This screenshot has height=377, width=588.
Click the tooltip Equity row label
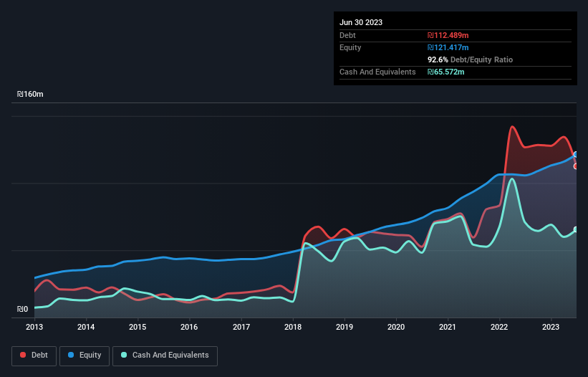350,47
